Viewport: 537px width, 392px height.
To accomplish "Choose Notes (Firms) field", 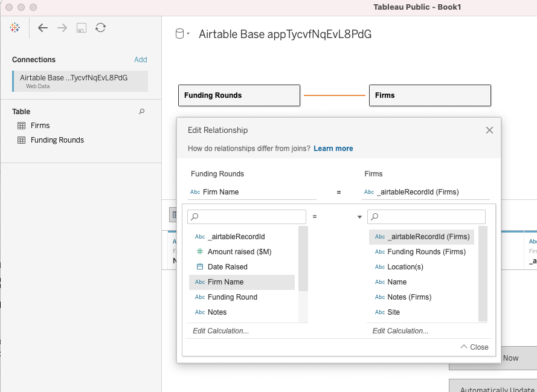I will pyautogui.click(x=422, y=297).
